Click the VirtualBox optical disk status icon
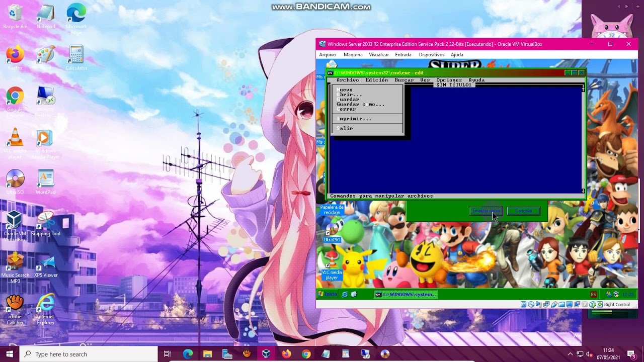Viewport: 644px width, 362px height. 531,304
